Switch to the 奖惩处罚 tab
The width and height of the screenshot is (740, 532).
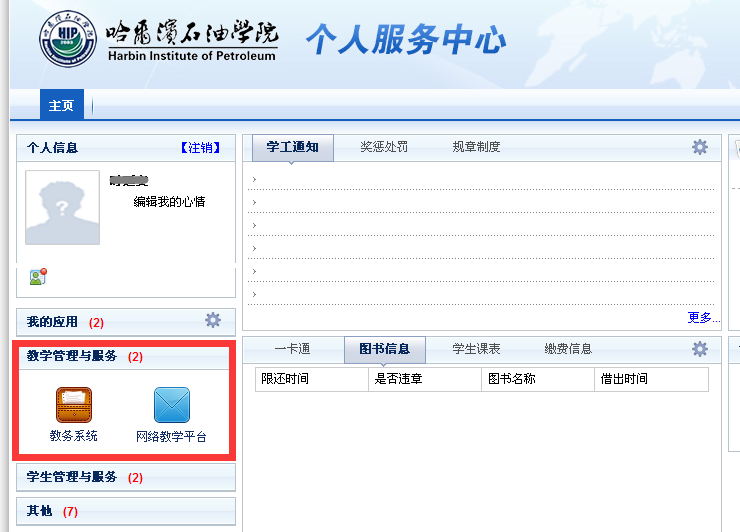tap(384, 147)
